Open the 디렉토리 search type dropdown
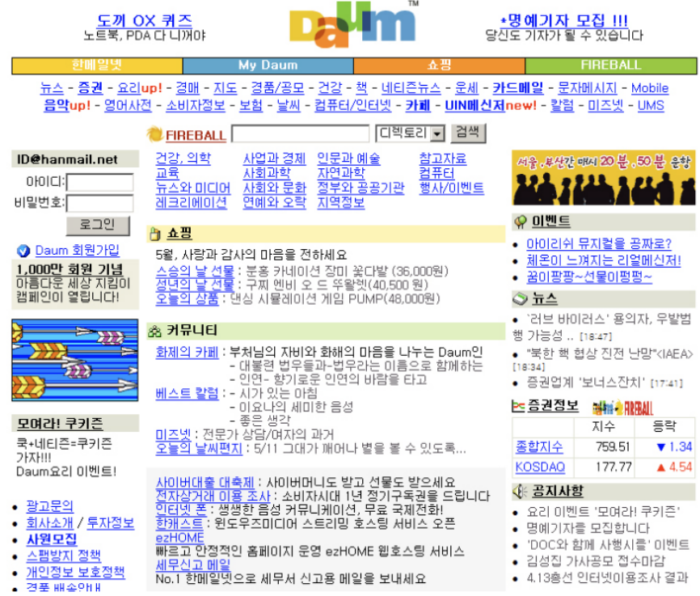 click(411, 133)
